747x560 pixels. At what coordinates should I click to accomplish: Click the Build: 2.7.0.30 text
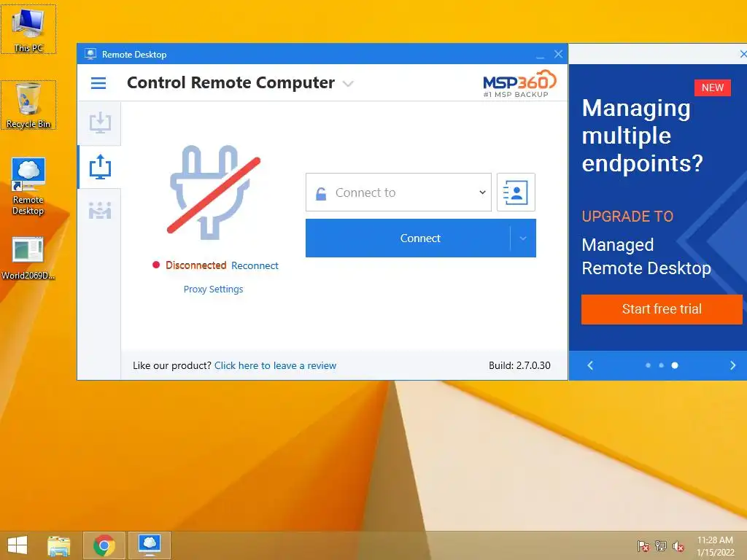pyautogui.click(x=519, y=366)
